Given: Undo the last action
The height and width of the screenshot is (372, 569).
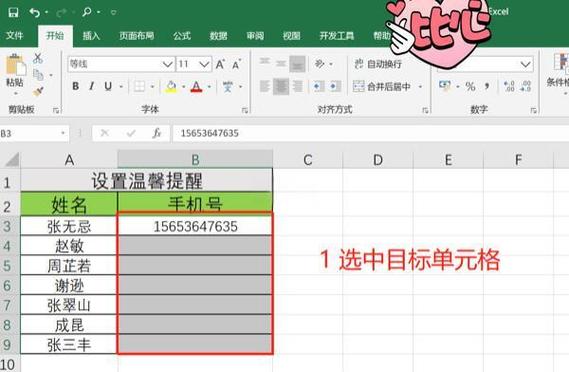Looking at the screenshot, I should (x=34, y=13).
